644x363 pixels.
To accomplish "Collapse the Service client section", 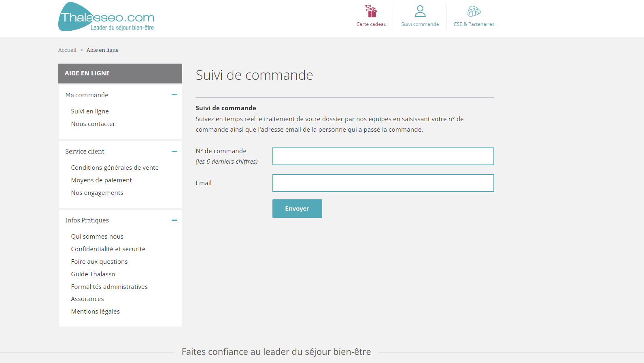I will click(174, 151).
